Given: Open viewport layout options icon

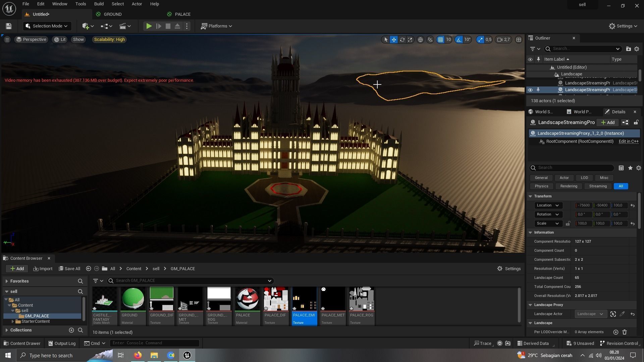Looking at the screenshot, I should pos(519,40).
